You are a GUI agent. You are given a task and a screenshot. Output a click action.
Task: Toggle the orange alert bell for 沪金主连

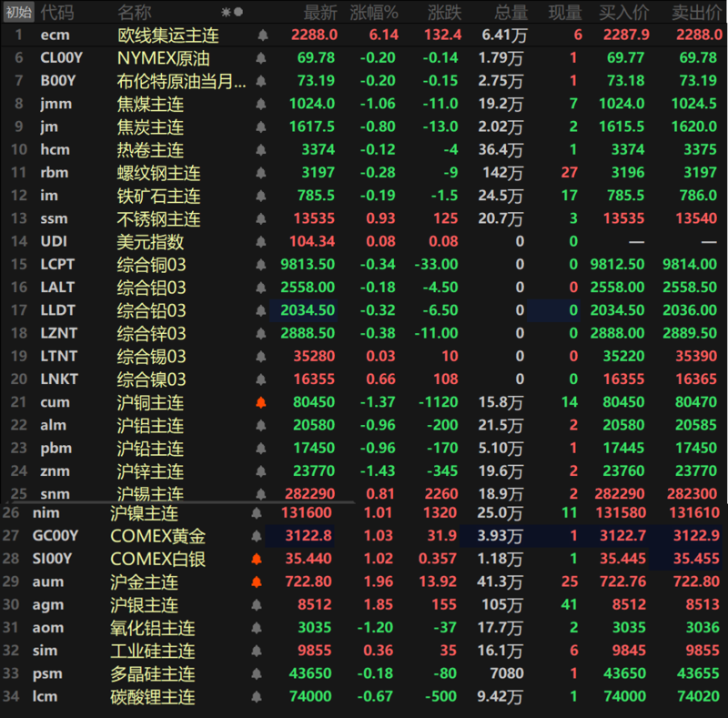click(x=257, y=581)
